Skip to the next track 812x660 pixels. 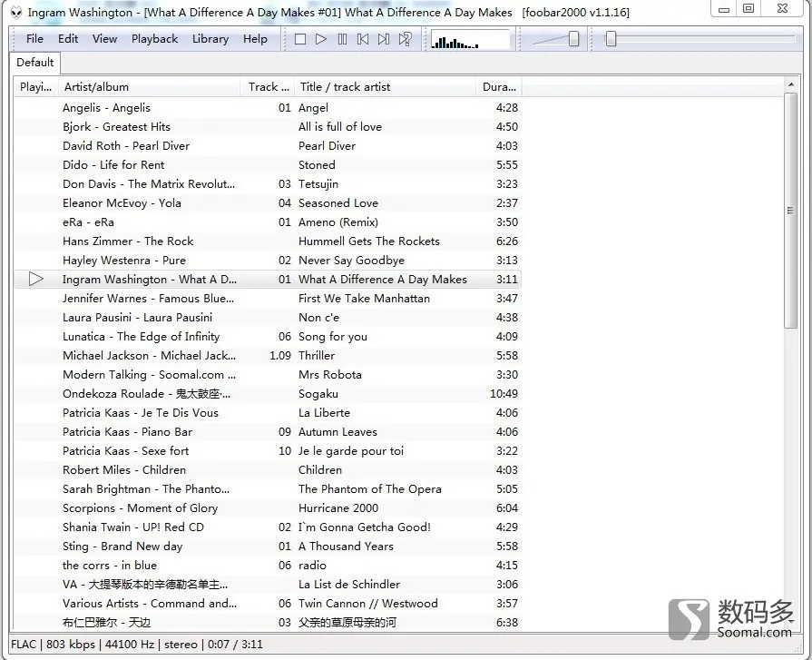point(384,39)
